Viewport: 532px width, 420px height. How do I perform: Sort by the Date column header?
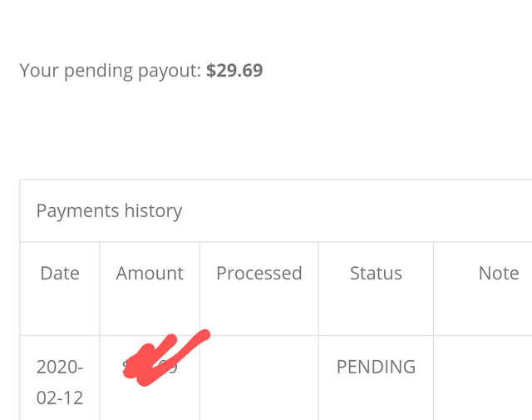coord(60,274)
